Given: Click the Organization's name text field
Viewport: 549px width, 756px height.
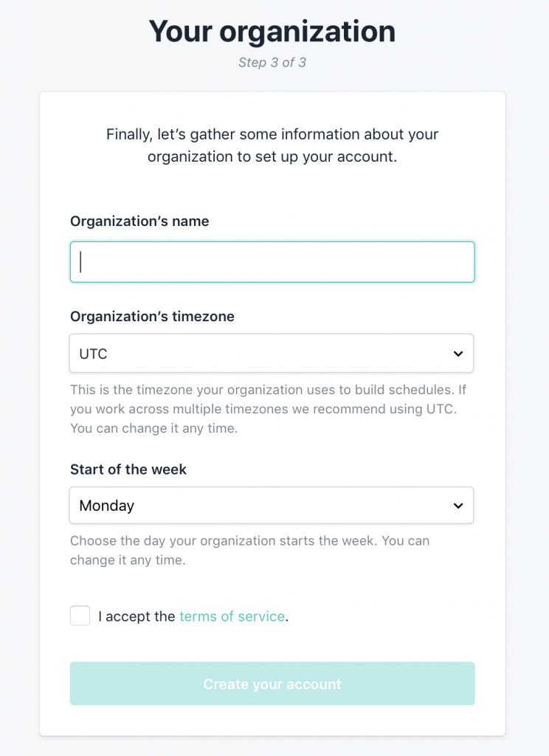Looking at the screenshot, I should point(272,262).
